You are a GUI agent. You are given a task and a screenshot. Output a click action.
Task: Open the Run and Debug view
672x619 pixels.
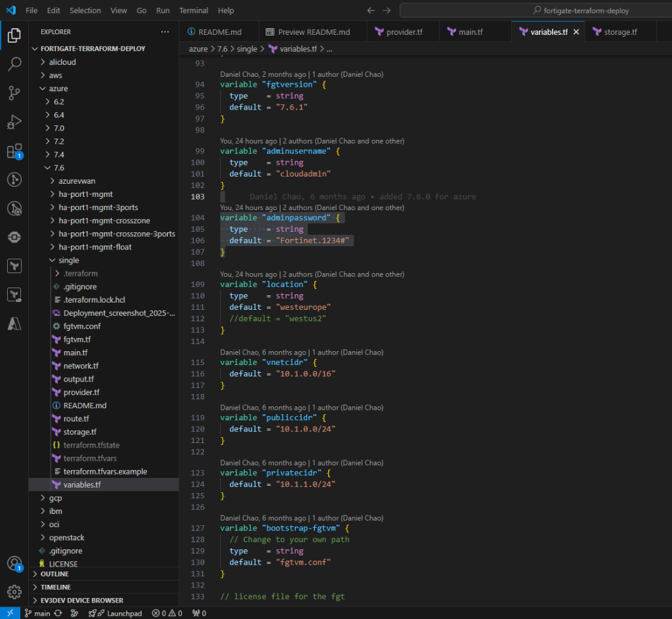[14, 122]
